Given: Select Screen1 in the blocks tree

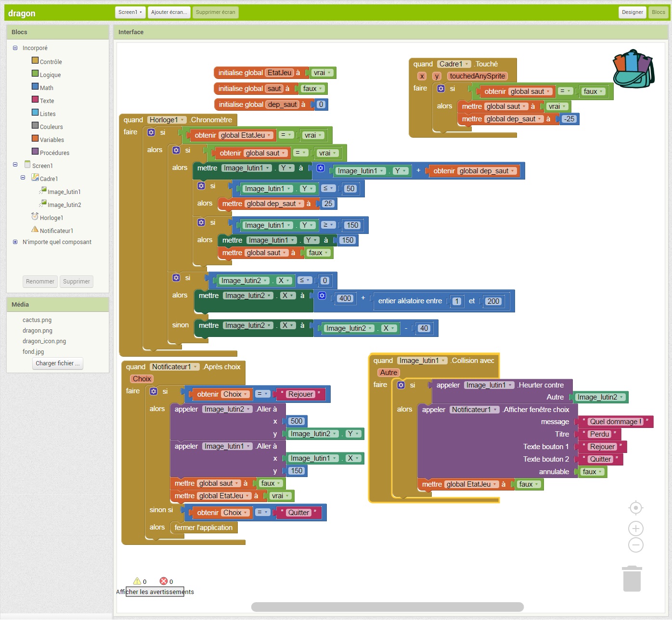Looking at the screenshot, I should 42,166.
